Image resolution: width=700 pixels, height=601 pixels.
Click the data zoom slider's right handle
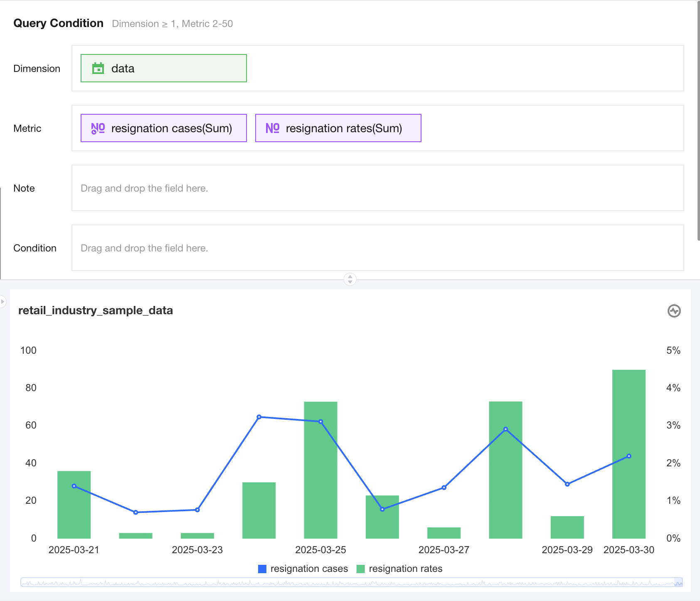[678, 582]
